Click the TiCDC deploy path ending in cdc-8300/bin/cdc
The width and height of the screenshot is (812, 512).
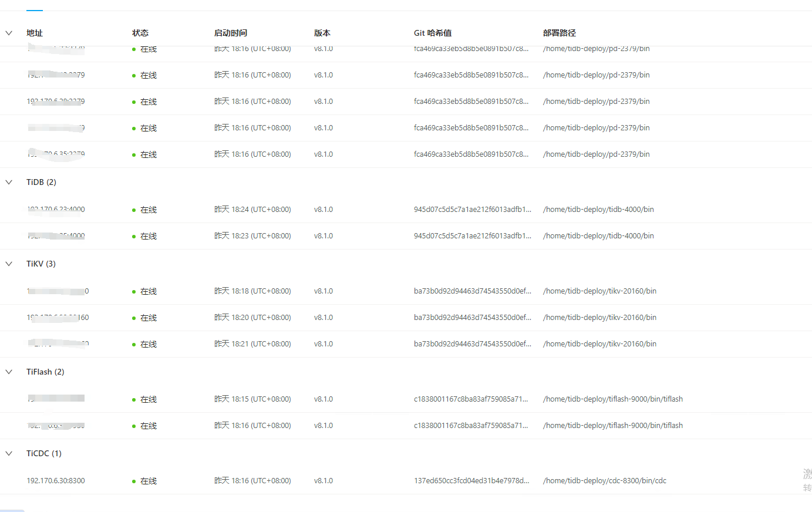[x=605, y=481]
